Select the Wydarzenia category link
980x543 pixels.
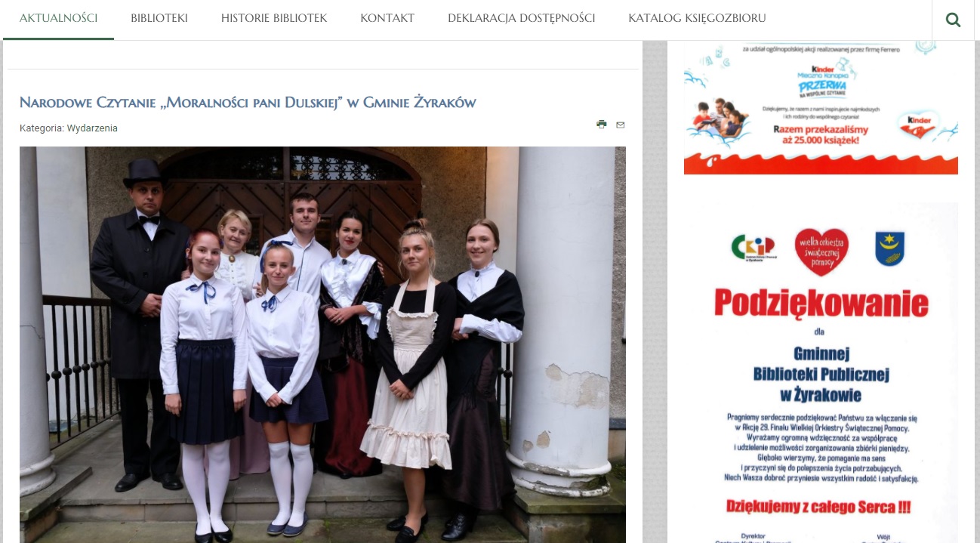coord(92,128)
